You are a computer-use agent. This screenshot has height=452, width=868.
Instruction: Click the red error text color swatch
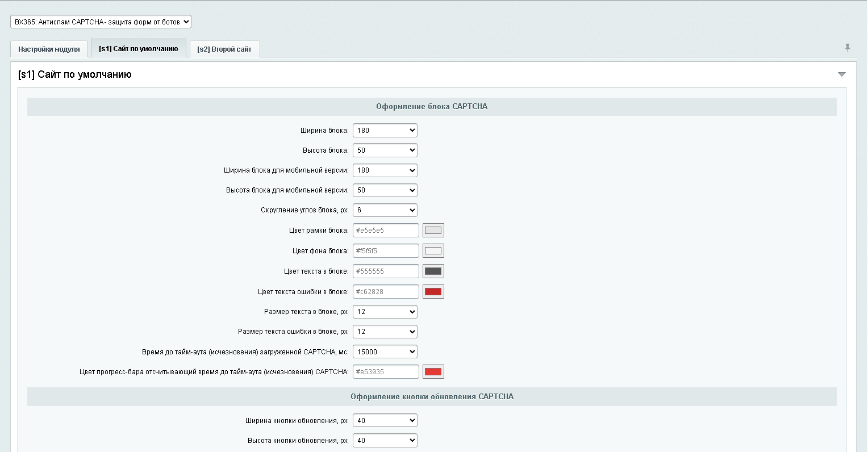433,292
